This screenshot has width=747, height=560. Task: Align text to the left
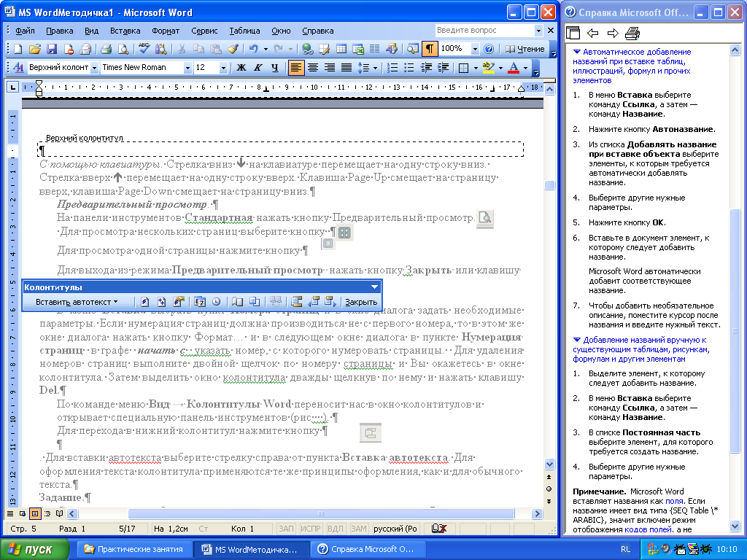pyautogui.click(x=296, y=68)
